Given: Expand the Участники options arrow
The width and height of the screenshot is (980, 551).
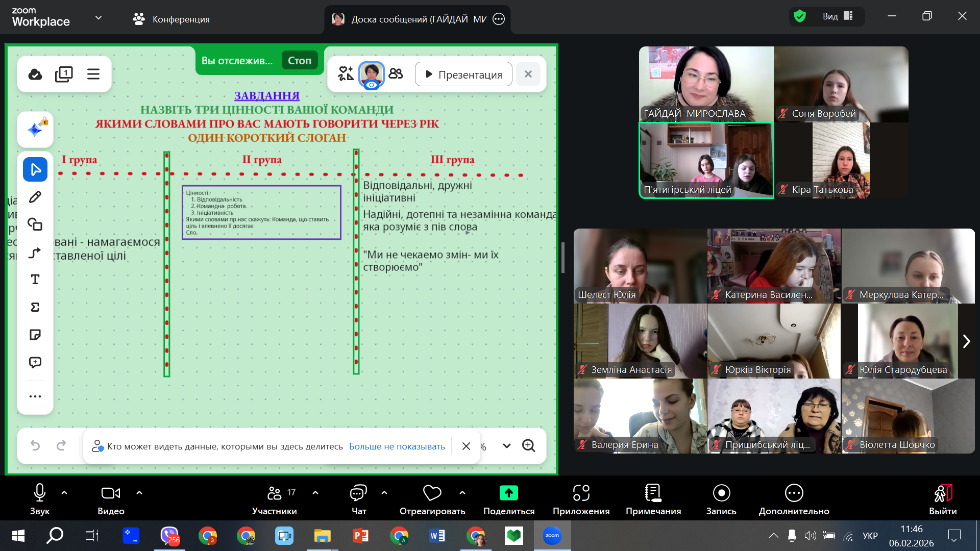Looking at the screenshot, I should click(315, 493).
